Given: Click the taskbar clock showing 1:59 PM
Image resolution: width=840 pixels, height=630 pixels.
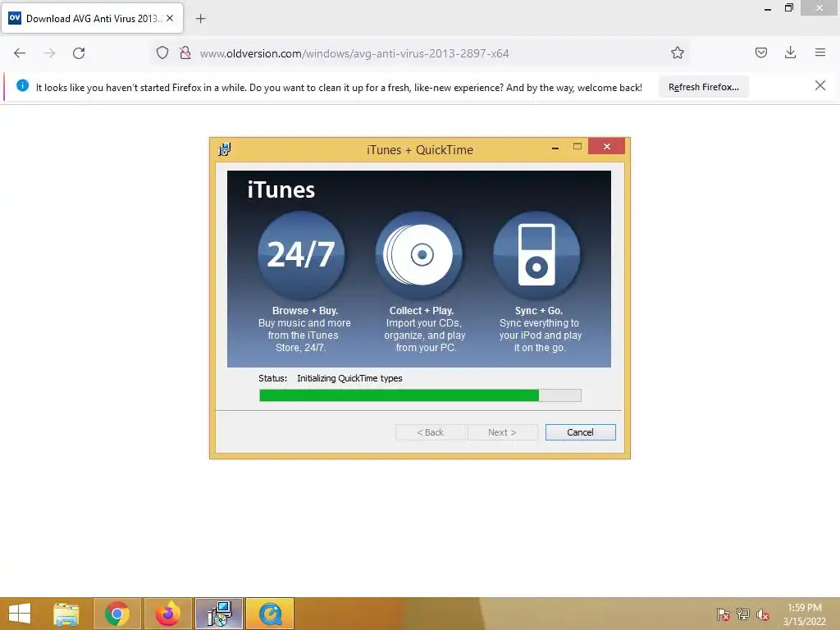Looking at the screenshot, I should (x=804, y=614).
